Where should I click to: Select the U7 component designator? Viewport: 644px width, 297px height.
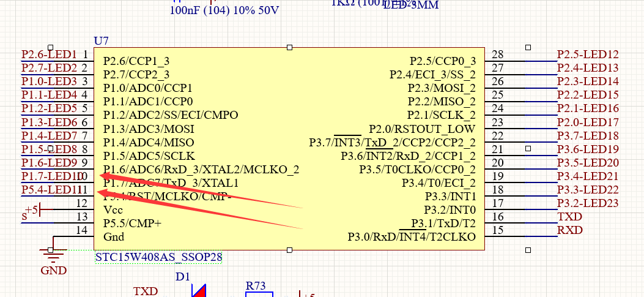tap(101, 41)
